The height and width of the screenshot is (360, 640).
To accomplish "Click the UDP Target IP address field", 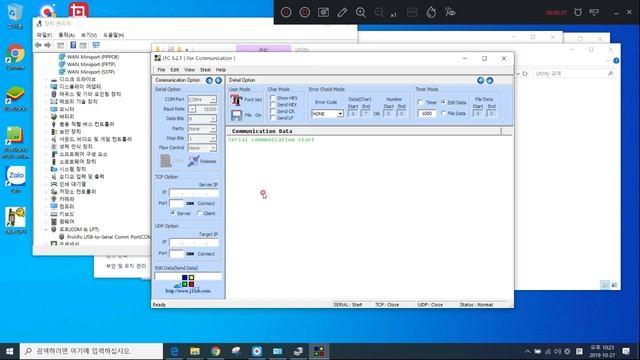I will coord(194,242).
